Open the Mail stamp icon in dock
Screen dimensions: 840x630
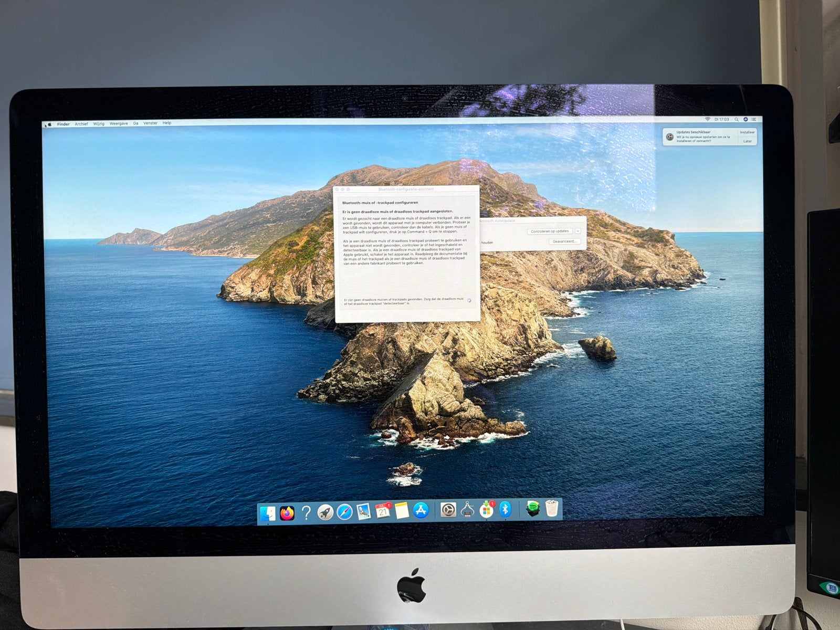pos(363,511)
